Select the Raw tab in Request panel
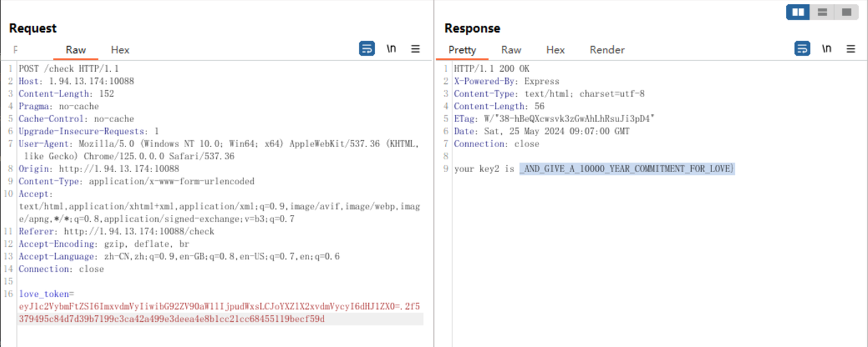Viewport: 868px width, 347px height. (76, 49)
